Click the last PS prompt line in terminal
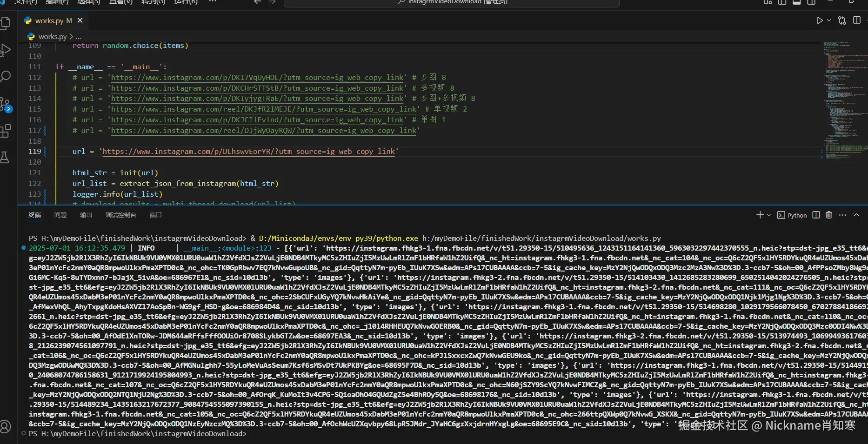Screen dimensions: 868x444 point(138,434)
